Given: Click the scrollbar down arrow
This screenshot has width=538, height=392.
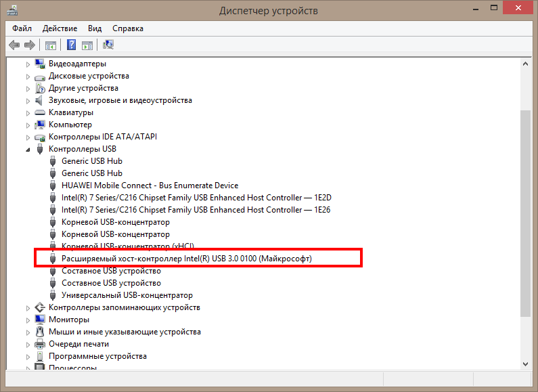Looking at the screenshot, I should (525, 364).
